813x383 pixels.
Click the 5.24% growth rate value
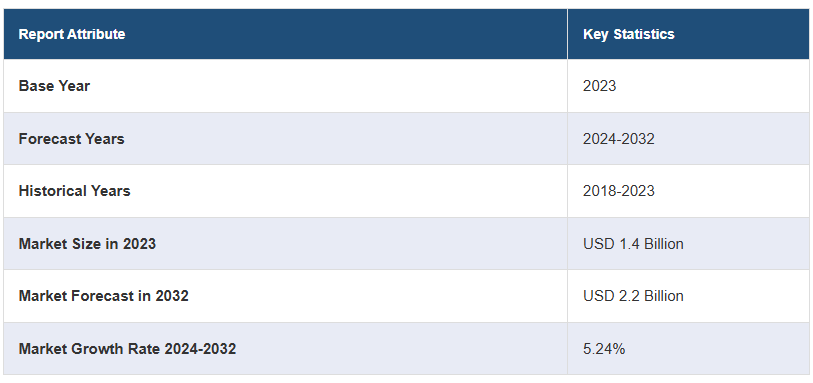coord(604,349)
